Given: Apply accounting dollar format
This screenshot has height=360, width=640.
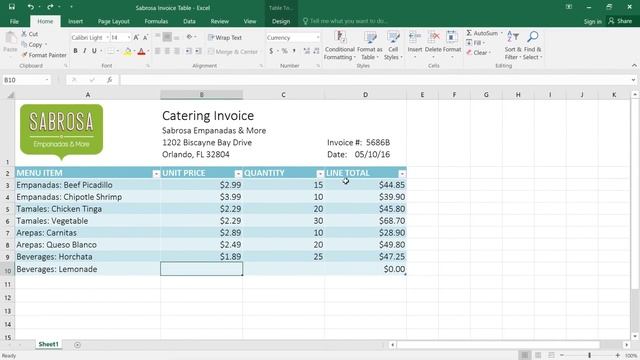Looking at the screenshot, I should point(271,51).
